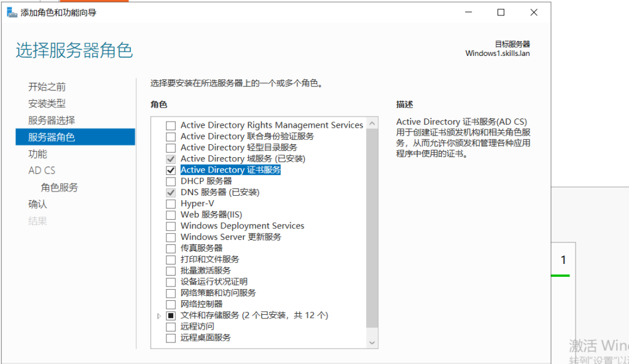
Task: Go to the 确认 wizard step
Action: click(37, 204)
